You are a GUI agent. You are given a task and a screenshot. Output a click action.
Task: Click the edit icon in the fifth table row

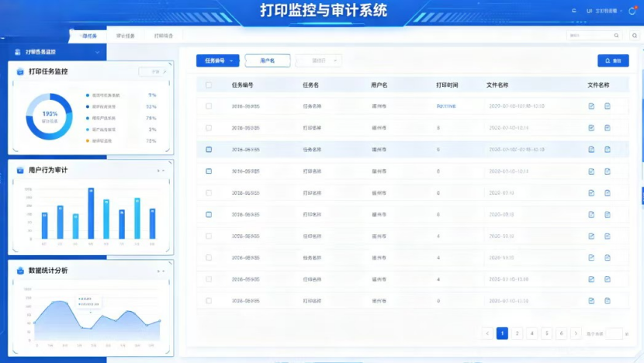(x=591, y=193)
